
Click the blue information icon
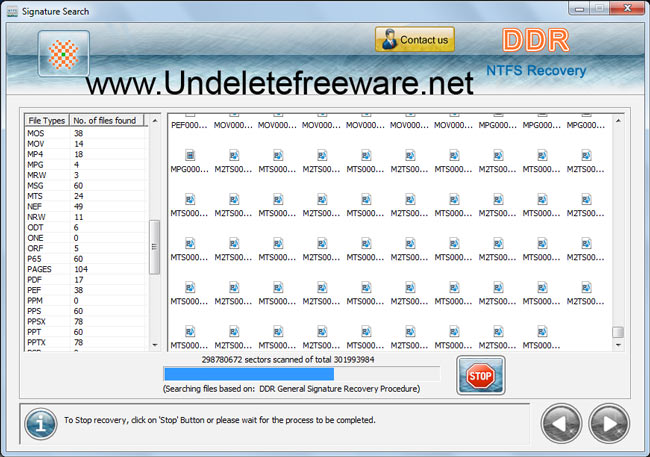click(40, 424)
